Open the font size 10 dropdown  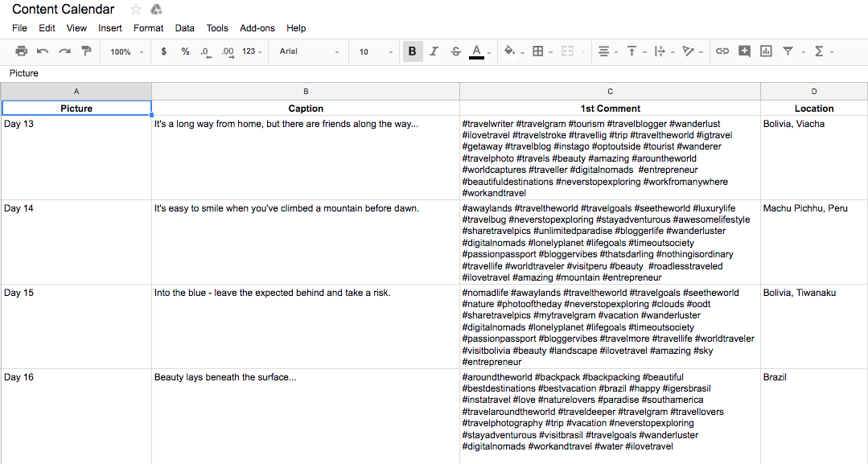tap(376, 51)
